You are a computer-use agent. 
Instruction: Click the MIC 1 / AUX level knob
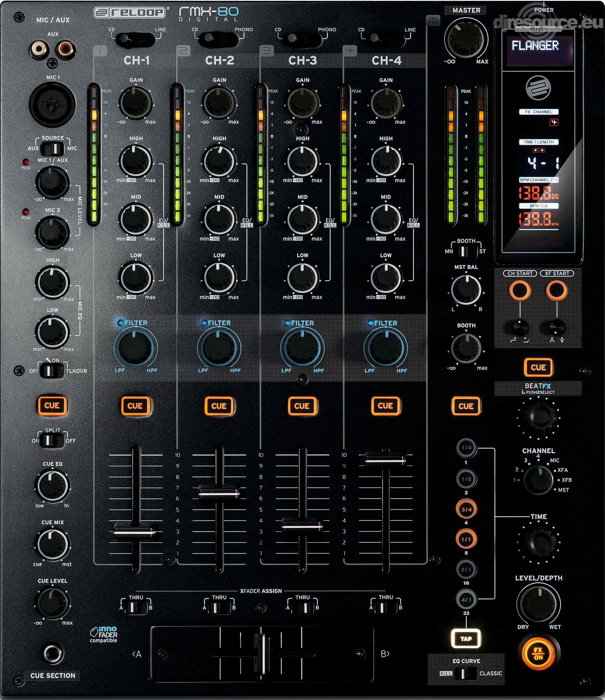pos(52,182)
